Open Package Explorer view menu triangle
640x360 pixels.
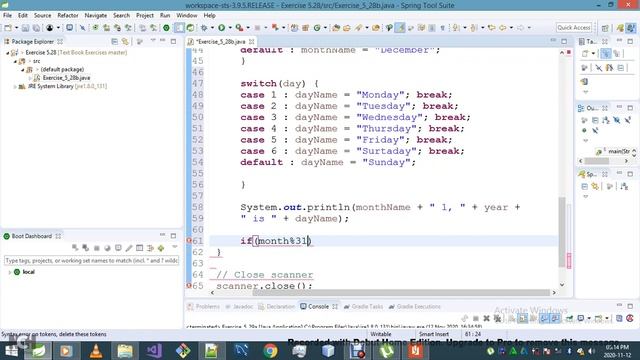[153, 41]
